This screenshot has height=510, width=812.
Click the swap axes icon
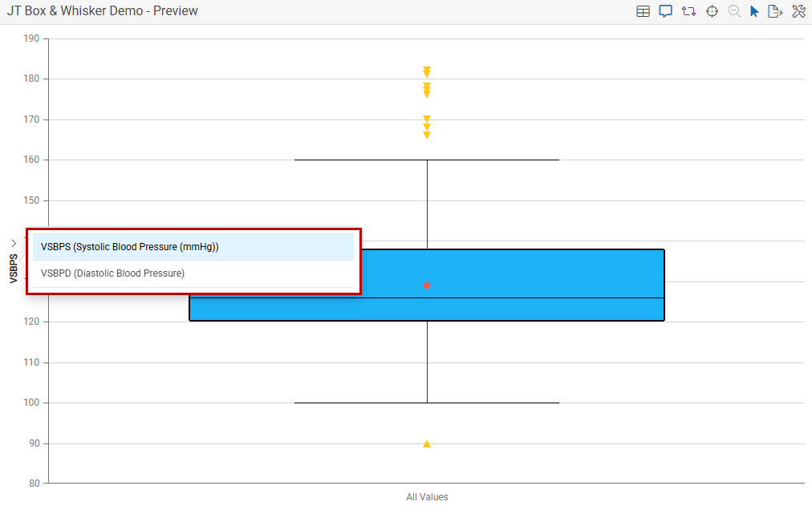pyautogui.click(x=688, y=11)
